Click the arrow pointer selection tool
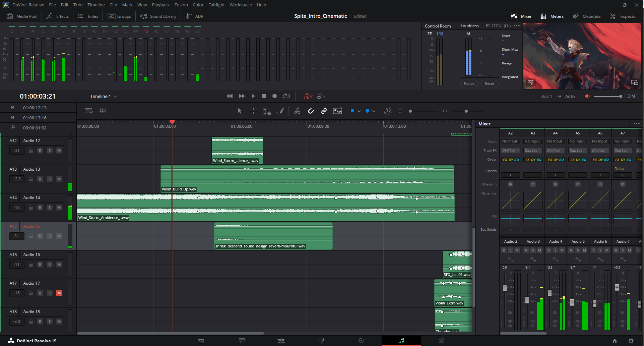644x346 pixels. click(240, 111)
